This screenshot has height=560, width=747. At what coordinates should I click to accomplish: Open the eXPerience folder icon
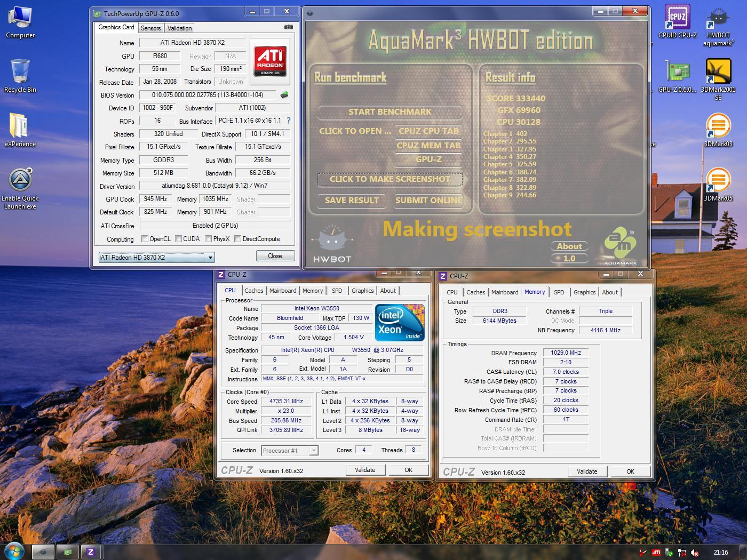click(x=20, y=130)
